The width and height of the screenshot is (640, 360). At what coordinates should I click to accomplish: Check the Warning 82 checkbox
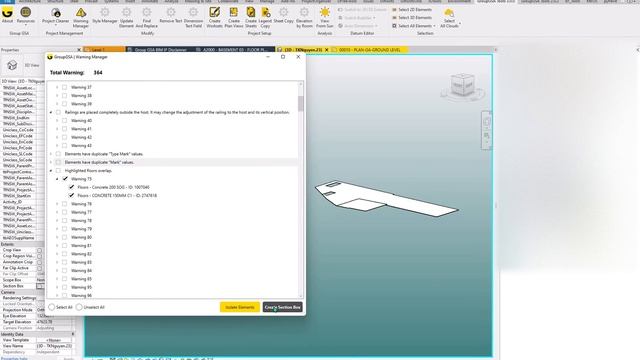[64, 254]
